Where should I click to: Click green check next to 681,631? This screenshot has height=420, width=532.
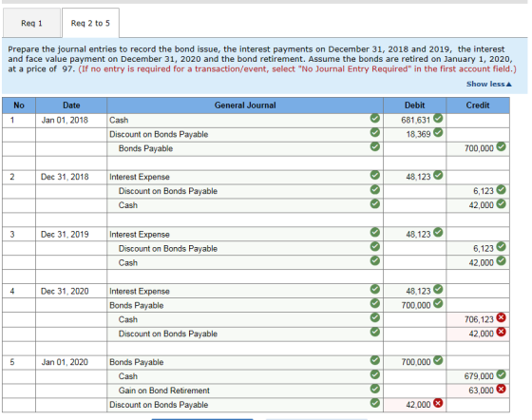pos(438,118)
